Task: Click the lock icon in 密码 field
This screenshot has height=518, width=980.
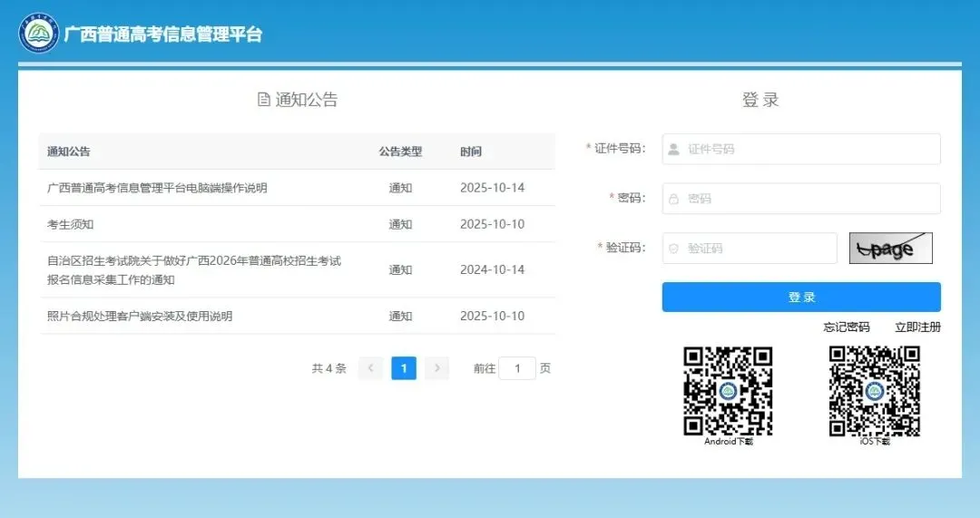Action: [673, 199]
